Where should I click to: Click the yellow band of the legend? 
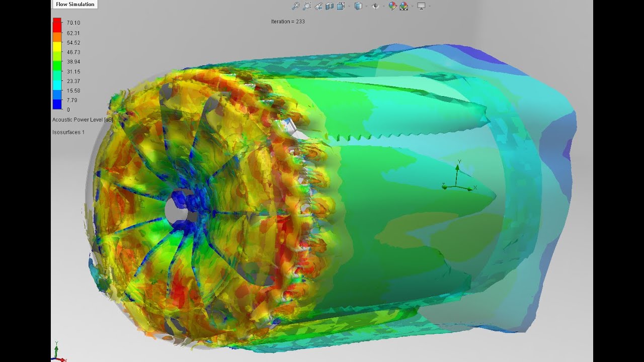pos(57,47)
